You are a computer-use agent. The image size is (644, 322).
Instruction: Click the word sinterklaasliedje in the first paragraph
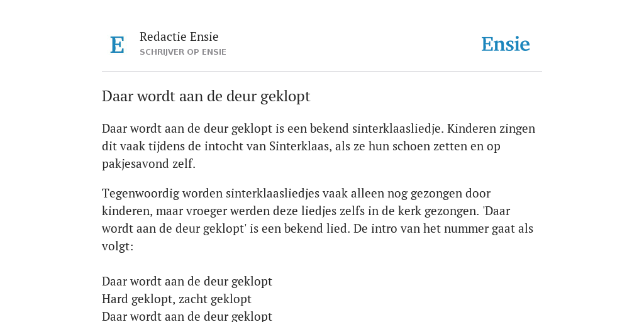point(397,128)
